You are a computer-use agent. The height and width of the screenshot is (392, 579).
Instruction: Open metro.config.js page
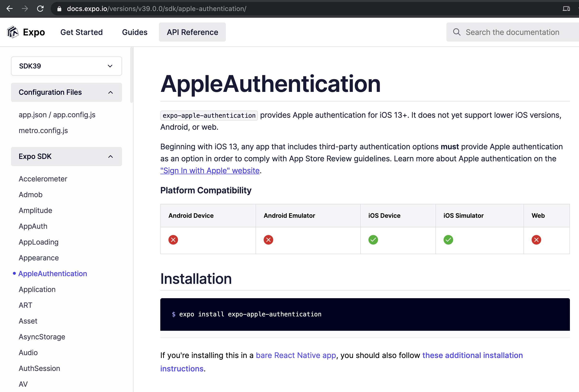click(x=43, y=130)
